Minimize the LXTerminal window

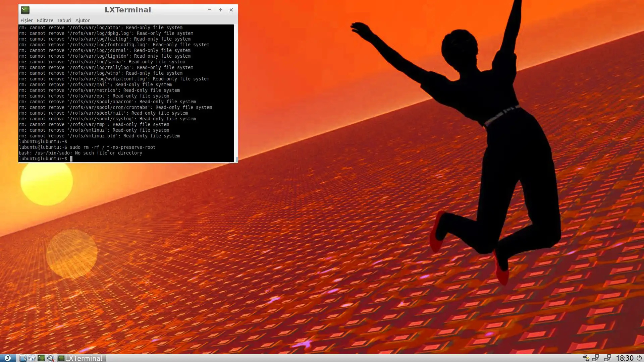tap(210, 10)
